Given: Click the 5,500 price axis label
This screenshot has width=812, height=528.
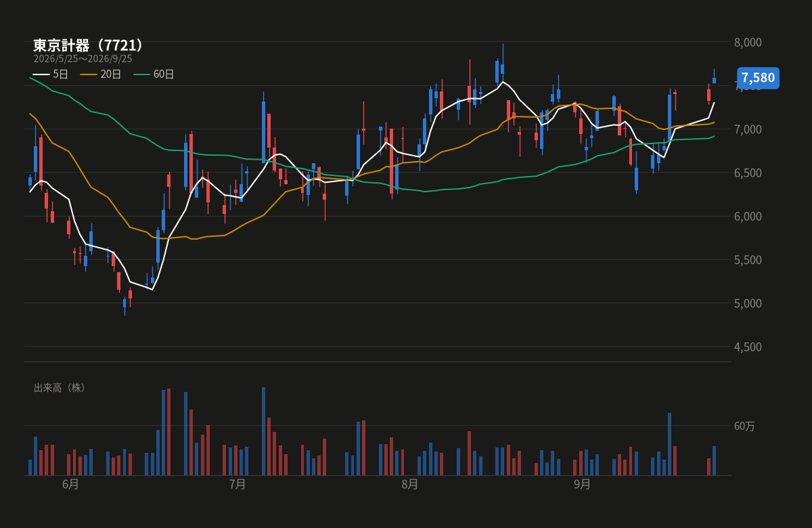Looking at the screenshot, I should [x=748, y=259].
